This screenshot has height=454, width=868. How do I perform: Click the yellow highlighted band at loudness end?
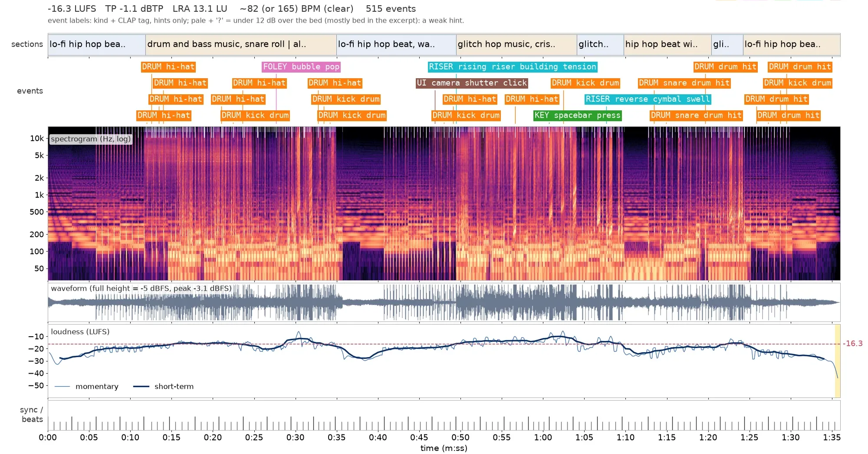pyautogui.click(x=838, y=361)
